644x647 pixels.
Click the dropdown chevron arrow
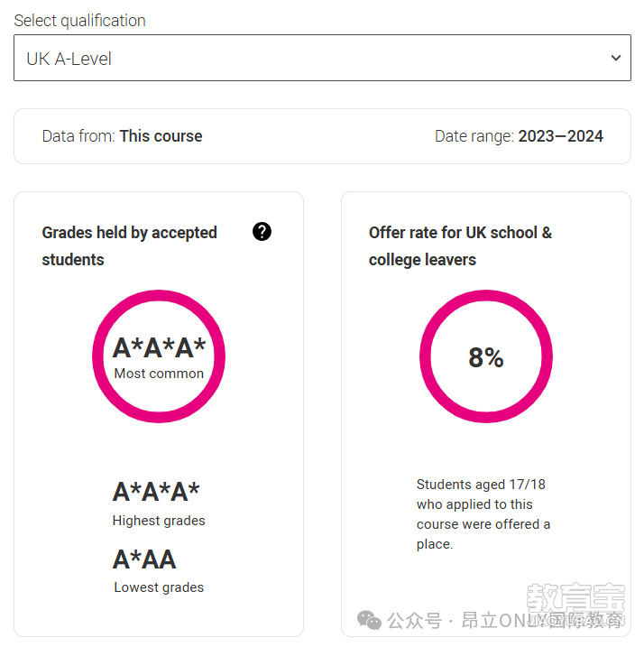coord(615,58)
